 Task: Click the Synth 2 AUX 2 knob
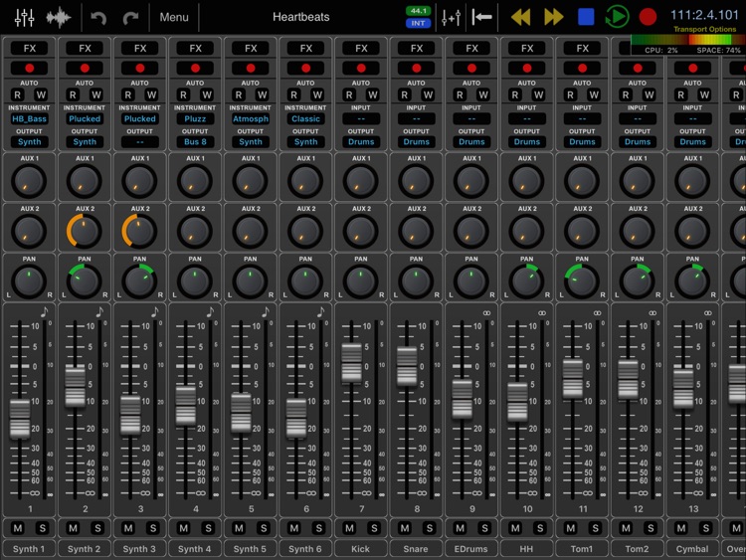[85, 231]
